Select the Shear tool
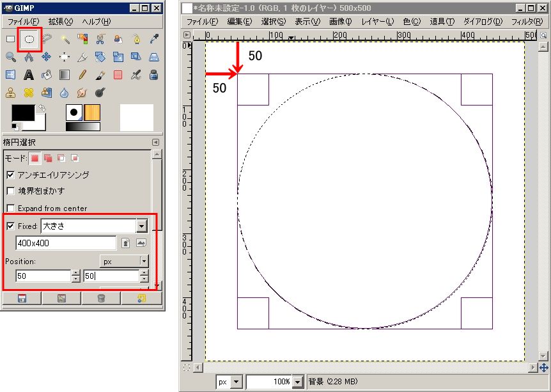This screenshot has height=392, width=551. coord(136,57)
